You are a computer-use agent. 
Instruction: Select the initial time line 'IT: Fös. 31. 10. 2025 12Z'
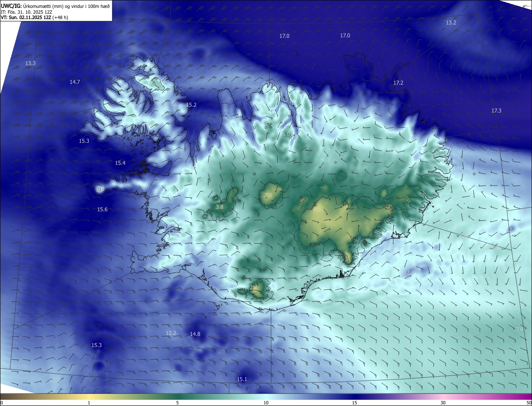click(x=26, y=12)
